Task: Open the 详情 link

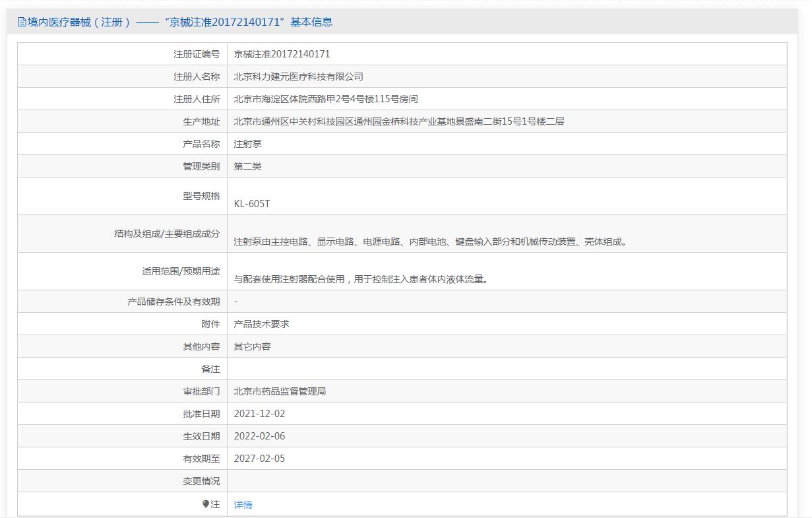Action: [243, 505]
